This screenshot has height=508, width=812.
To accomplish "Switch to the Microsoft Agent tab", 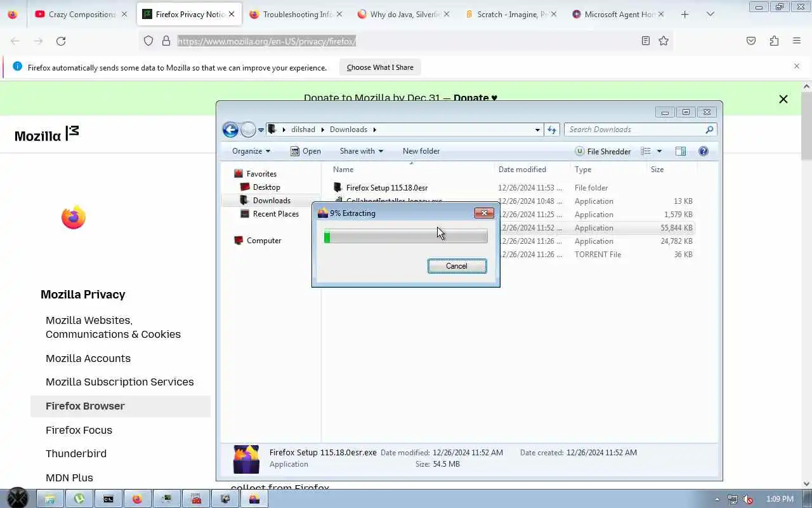I will 619,14.
